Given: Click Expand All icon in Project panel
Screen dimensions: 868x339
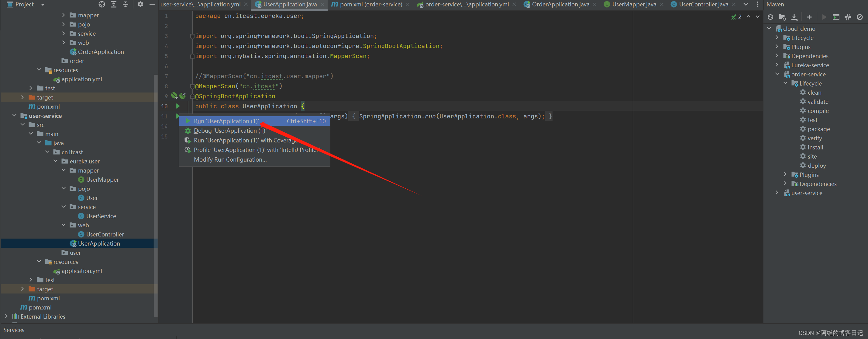Looking at the screenshot, I should 114,4.
